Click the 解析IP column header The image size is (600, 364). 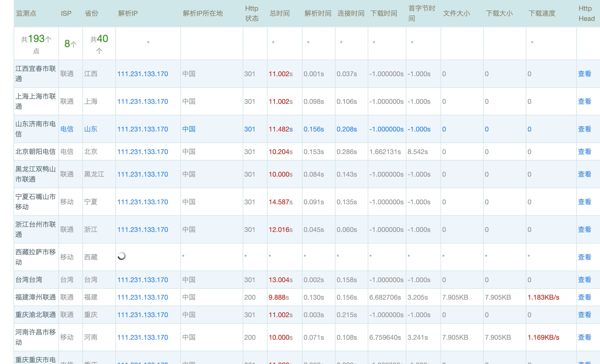pos(128,13)
